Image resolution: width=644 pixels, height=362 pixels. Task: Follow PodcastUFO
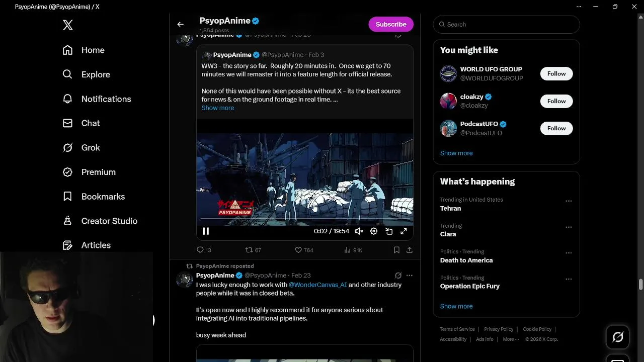[x=556, y=128]
